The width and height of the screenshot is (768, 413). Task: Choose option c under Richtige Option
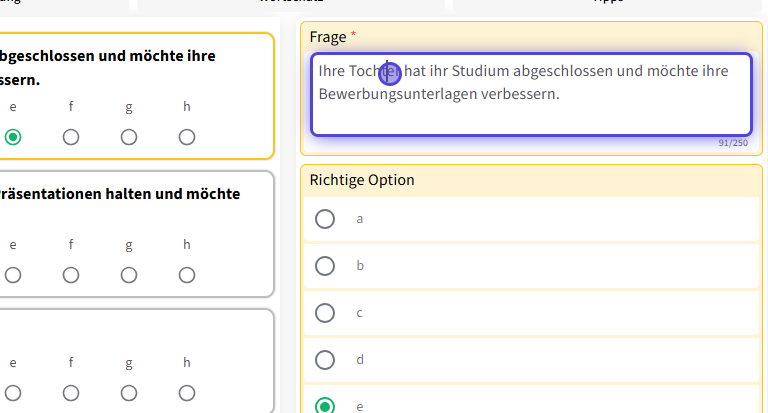pos(325,313)
